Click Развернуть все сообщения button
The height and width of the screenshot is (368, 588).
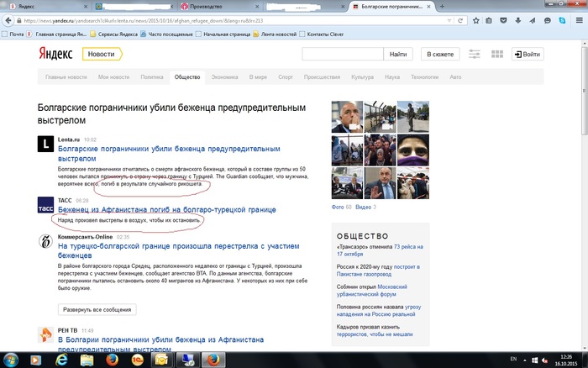[x=97, y=309]
